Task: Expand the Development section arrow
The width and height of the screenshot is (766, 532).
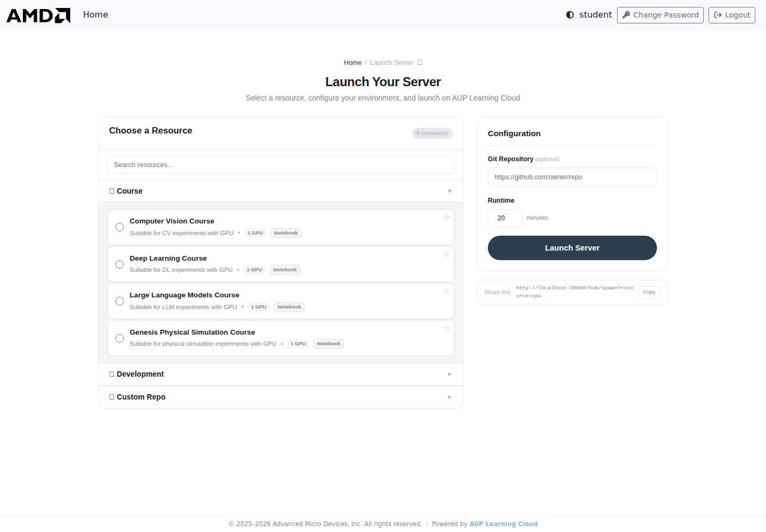Action: coord(449,374)
